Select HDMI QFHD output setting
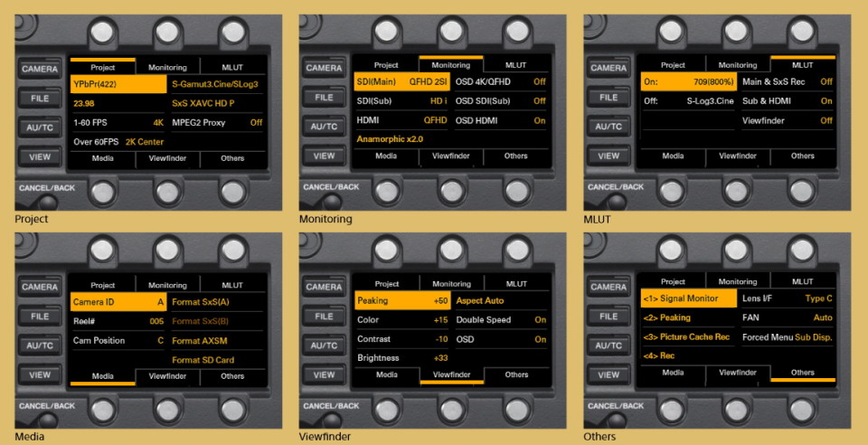The width and height of the screenshot is (868, 445). click(401, 120)
